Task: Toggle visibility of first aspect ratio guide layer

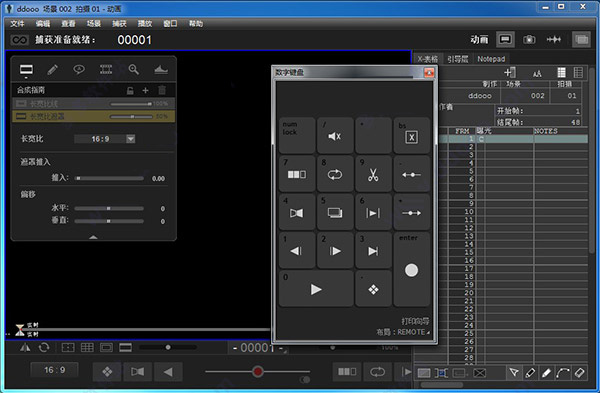Action: pyautogui.click(x=21, y=104)
